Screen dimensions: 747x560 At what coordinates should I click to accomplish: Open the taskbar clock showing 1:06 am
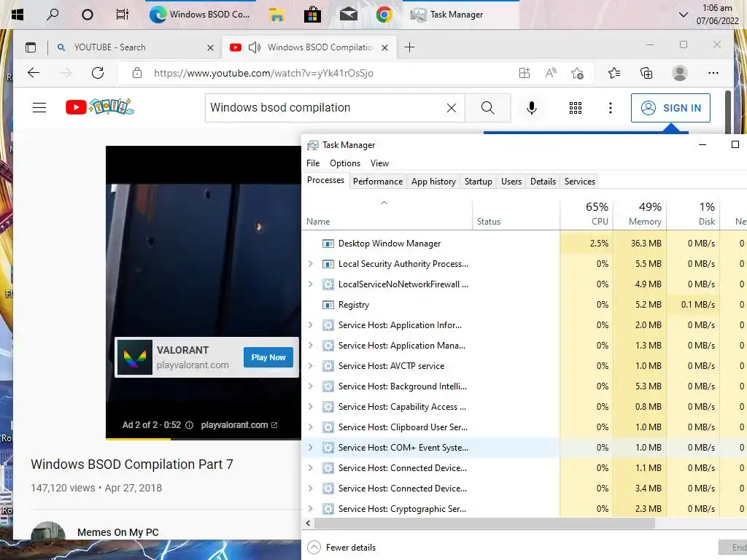click(717, 15)
